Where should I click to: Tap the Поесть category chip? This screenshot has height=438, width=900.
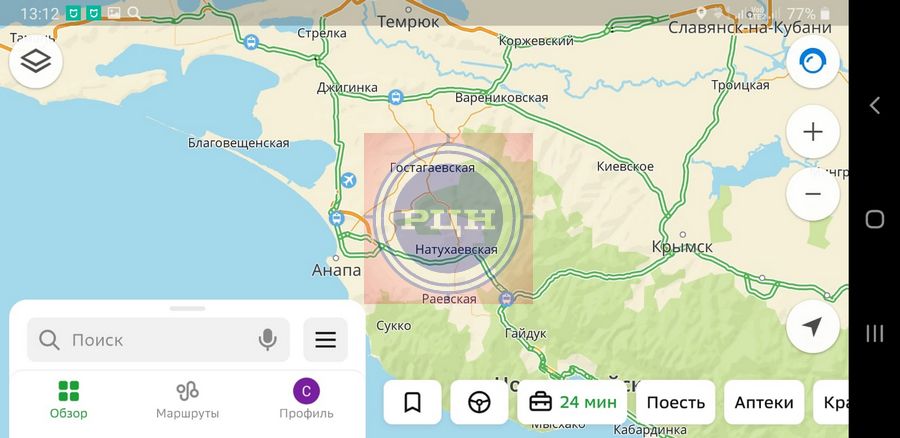coord(676,402)
